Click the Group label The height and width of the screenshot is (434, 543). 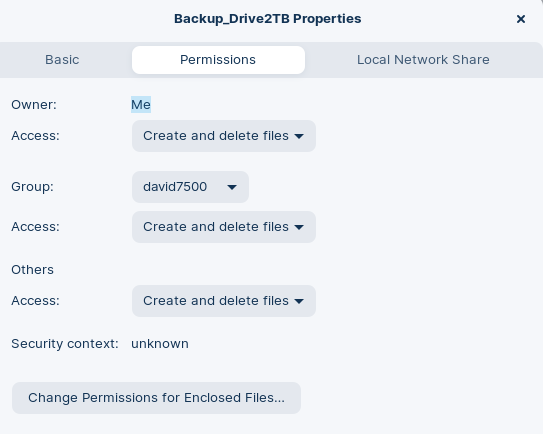click(32, 187)
